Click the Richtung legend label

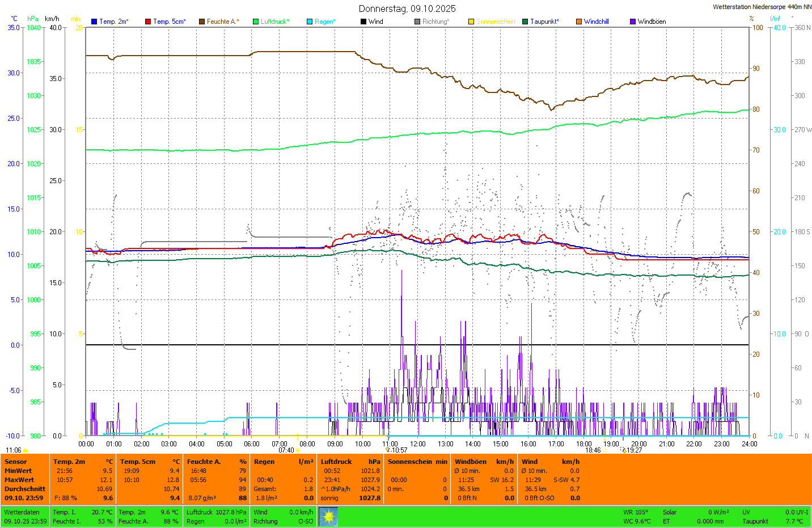click(435, 22)
